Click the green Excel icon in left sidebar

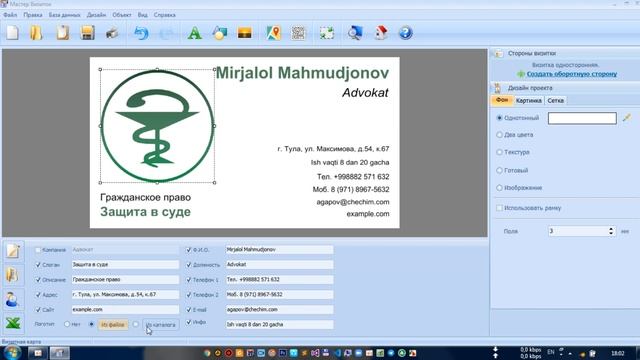click(x=13, y=323)
